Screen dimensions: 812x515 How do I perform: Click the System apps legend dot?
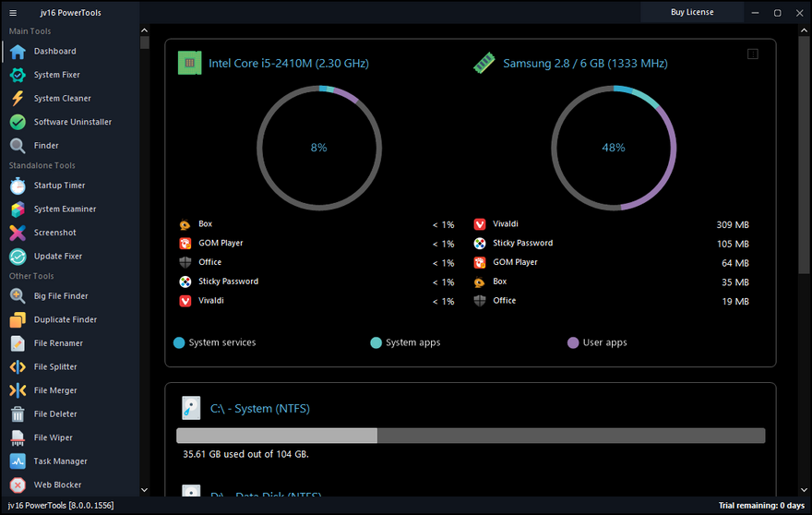coord(376,343)
